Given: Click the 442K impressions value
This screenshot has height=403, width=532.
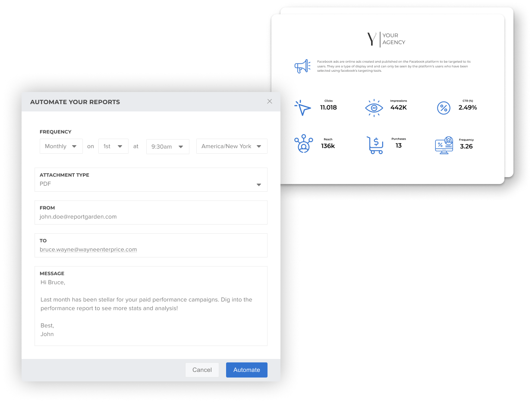Looking at the screenshot, I should [x=399, y=108].
